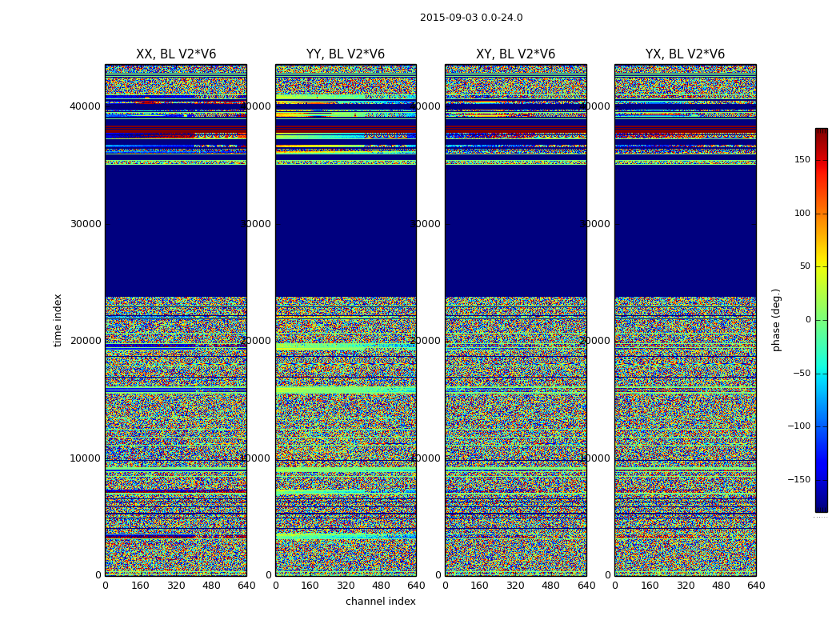Select the "phase (deg.)" colorbar label
Image resolution: width=840 pixels, height=640 pixels.
pos(776,319)
